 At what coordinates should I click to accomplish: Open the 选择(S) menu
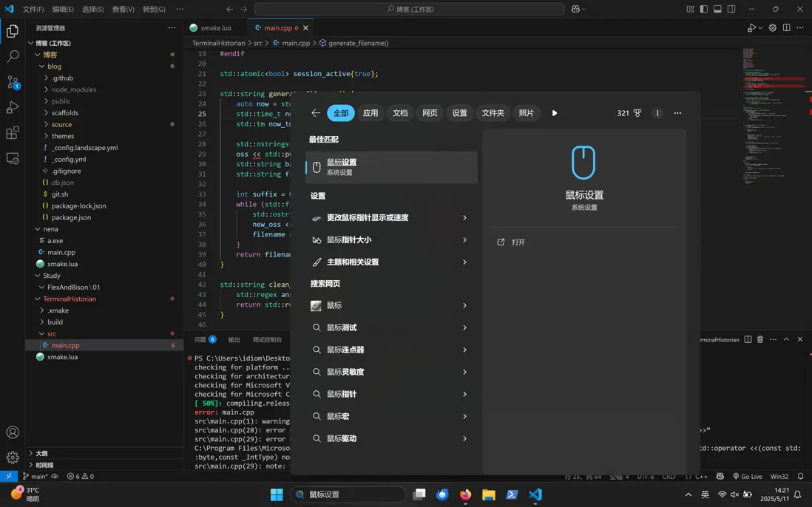pos(92,9)
